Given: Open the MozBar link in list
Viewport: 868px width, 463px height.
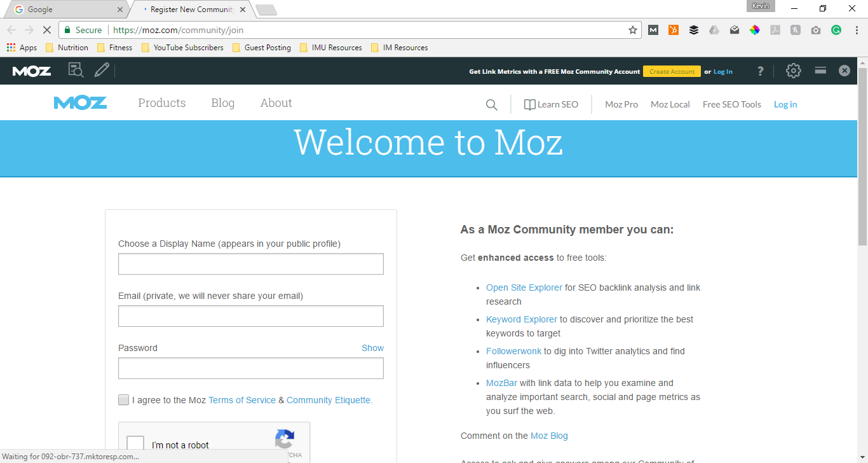Looking at the screenshot, I should pos(501,383).
